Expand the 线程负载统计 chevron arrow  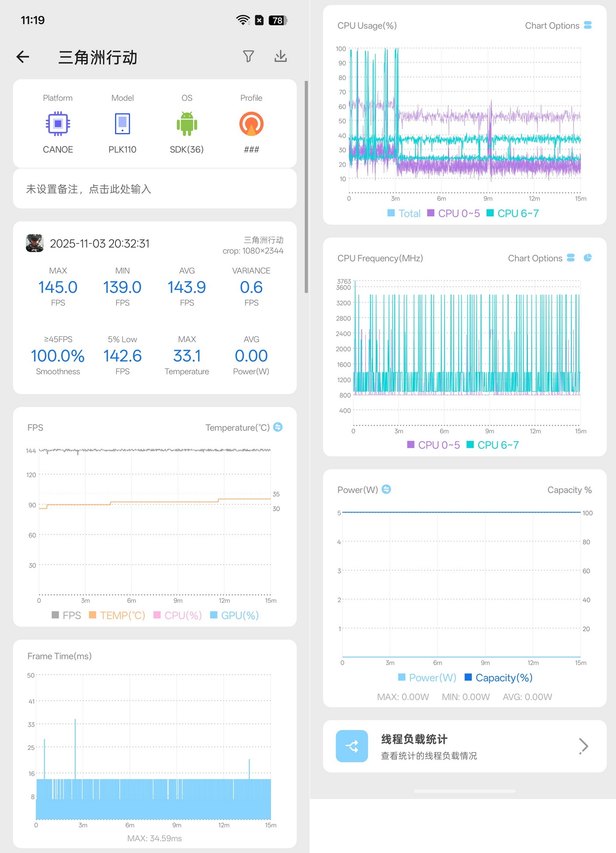click(584, 746)
